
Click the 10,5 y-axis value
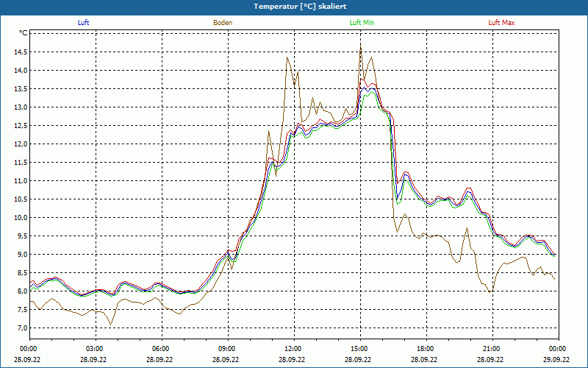coord(21,199)
